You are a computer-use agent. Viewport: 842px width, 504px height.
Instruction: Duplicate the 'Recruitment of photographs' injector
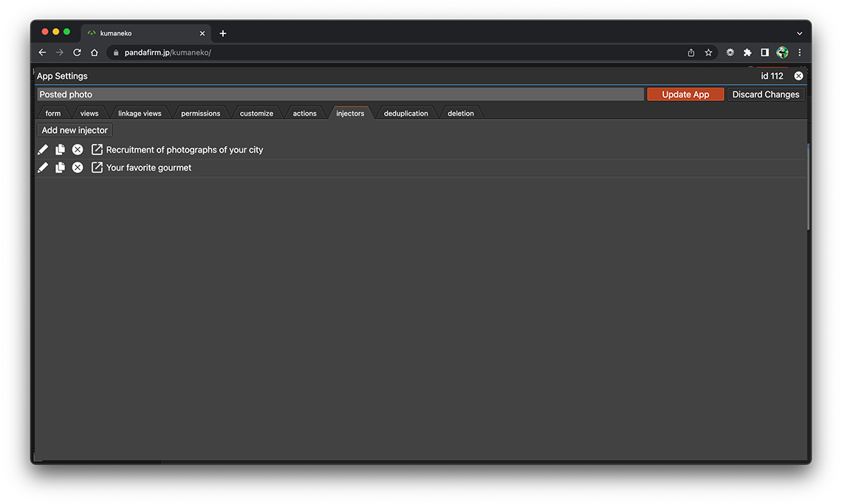[60, 150]
